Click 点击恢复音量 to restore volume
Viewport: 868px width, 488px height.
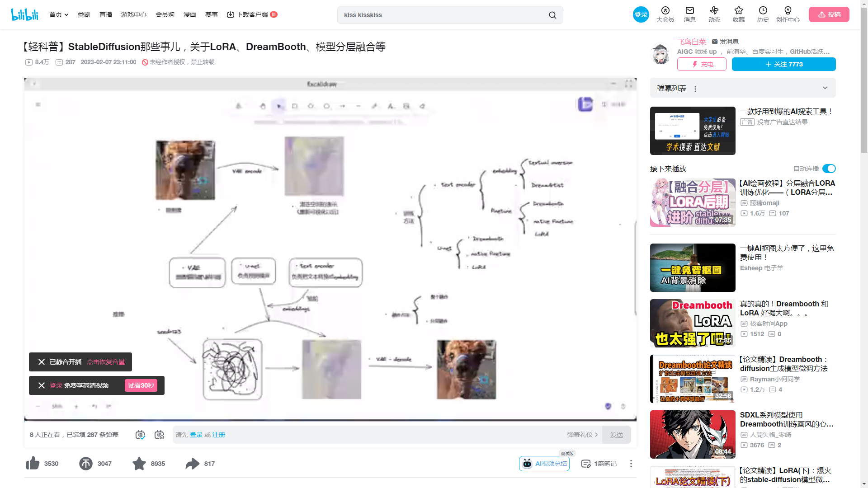pos(106,362)
